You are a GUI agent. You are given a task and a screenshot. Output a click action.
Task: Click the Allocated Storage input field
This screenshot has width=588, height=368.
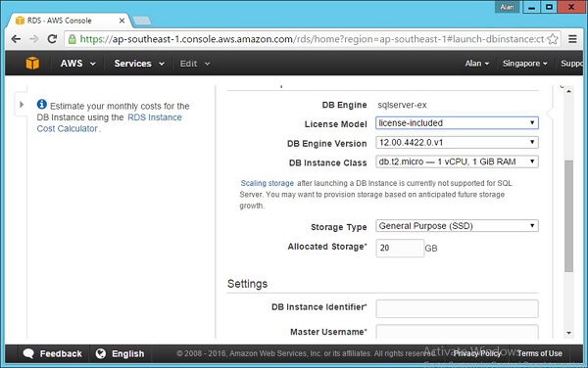point(400,248)
